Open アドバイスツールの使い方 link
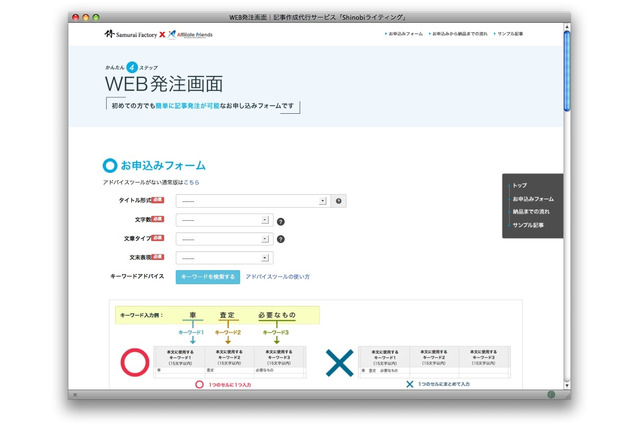Viewport: 640px width, 426px height. 278,277
